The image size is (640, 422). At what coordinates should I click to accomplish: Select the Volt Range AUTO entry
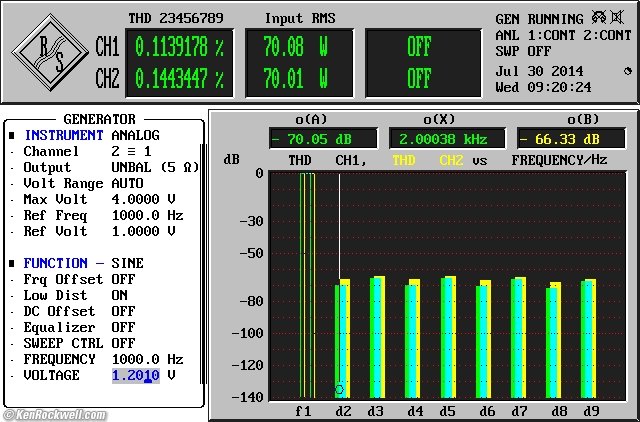tap(127, 183)
